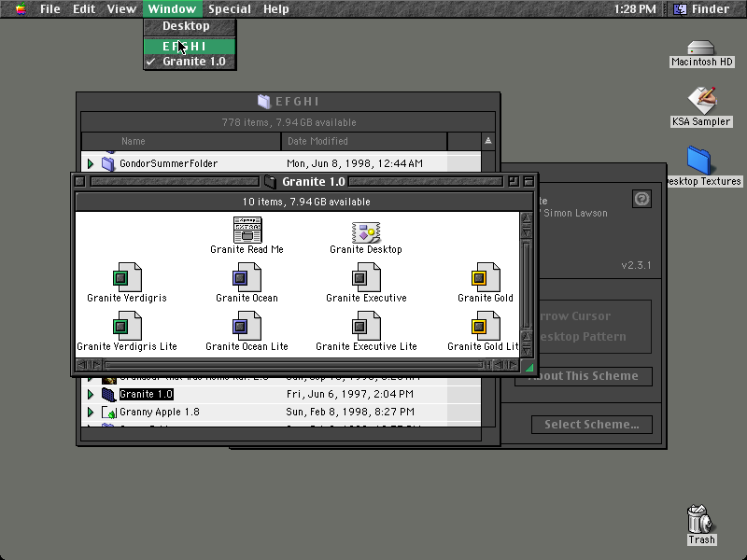Select the highlighted Granite 1.0 name in EFGHI list

pyautogui.click(x=146, y=394)
